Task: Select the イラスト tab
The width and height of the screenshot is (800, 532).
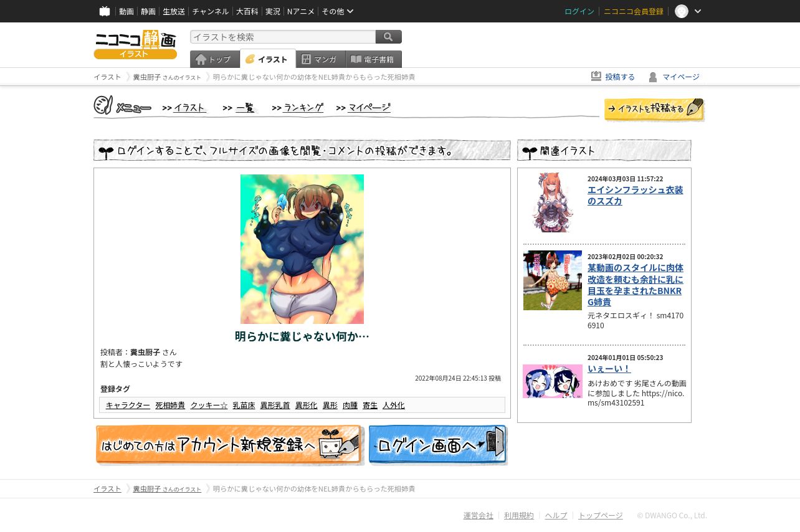Action: tap(268, 59)
